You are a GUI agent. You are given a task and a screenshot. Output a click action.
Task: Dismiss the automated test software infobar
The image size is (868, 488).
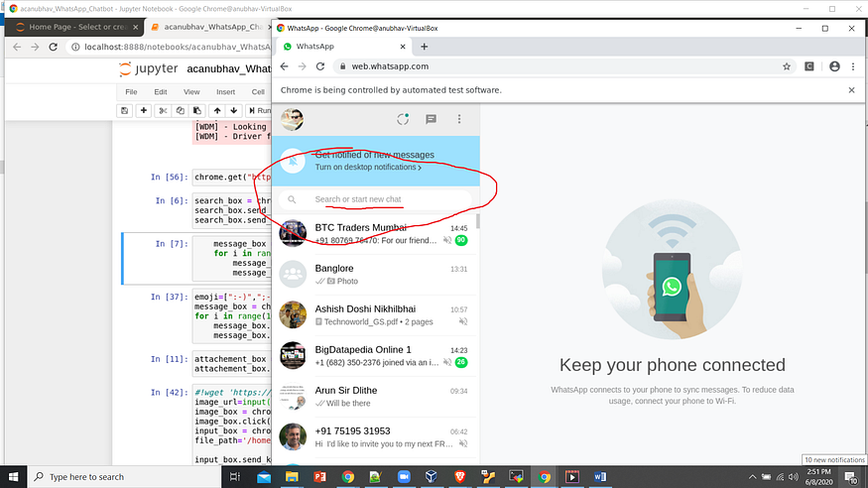[851, 90]
